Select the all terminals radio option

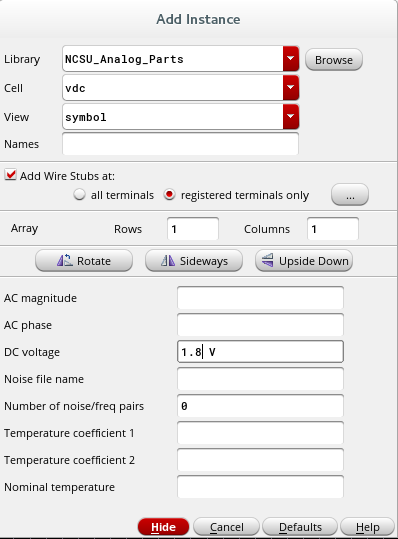(x=79, y=195)
